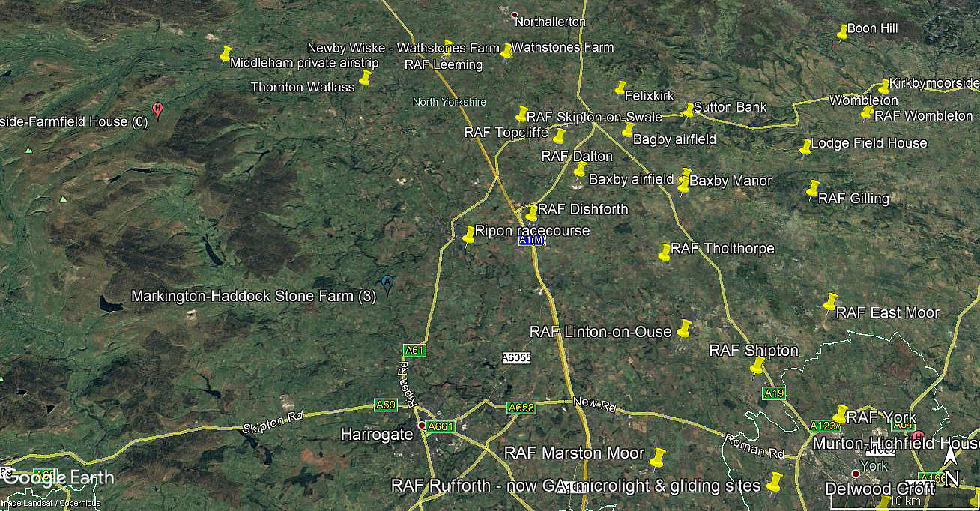Click the Sutton Bank pushpin
Viewport: 980px width, 511px height.
(689, 110)
